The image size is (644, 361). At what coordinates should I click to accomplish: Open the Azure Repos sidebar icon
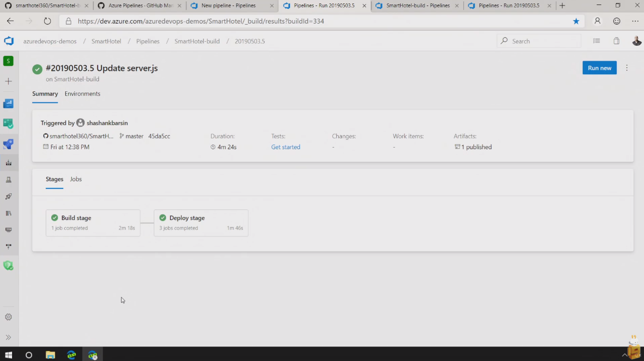9,124
